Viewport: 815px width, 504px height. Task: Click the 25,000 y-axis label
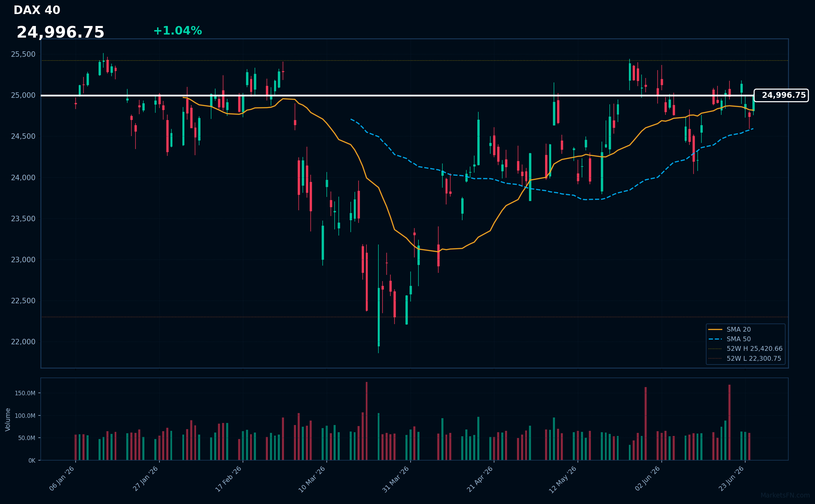pos(23,95)
